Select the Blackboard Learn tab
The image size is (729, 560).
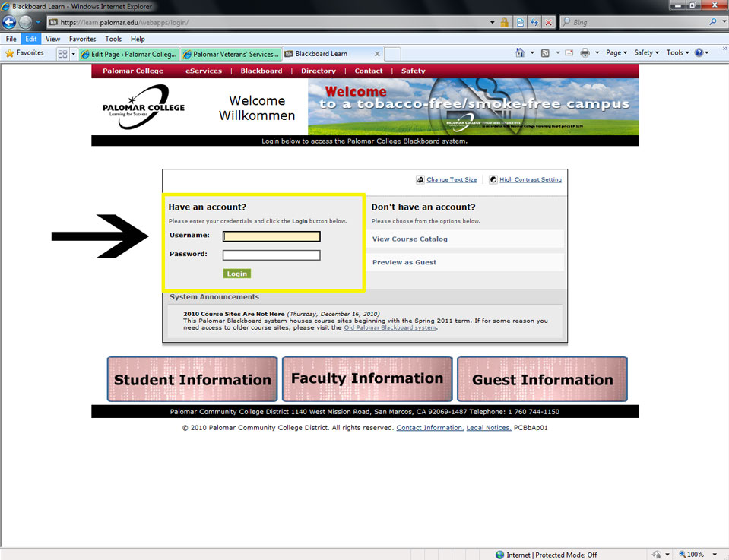(328, 54)
